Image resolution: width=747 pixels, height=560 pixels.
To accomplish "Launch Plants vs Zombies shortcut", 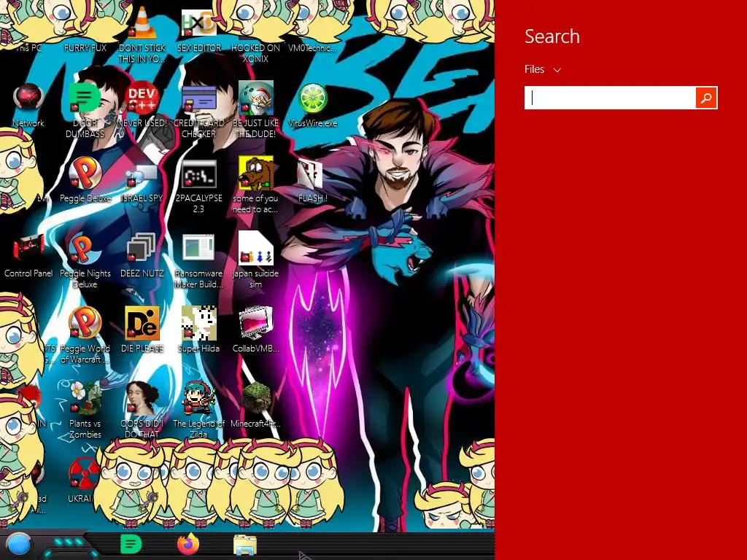I will pyautogui.click(x=85, y=397).
